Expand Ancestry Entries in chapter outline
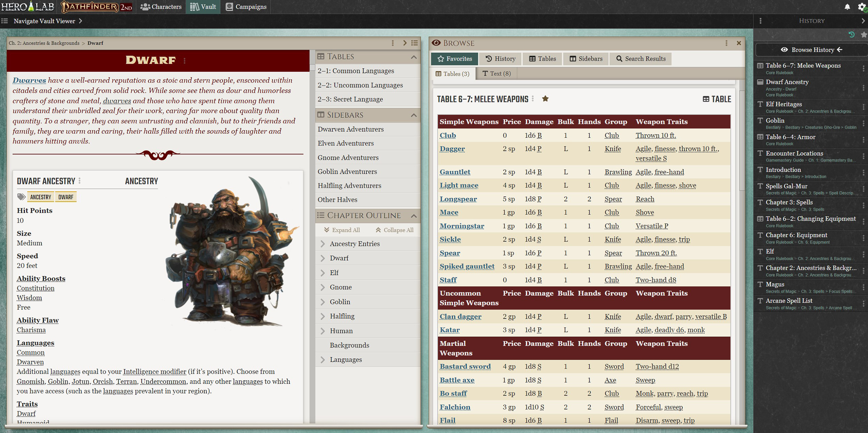 coord(323,244)
